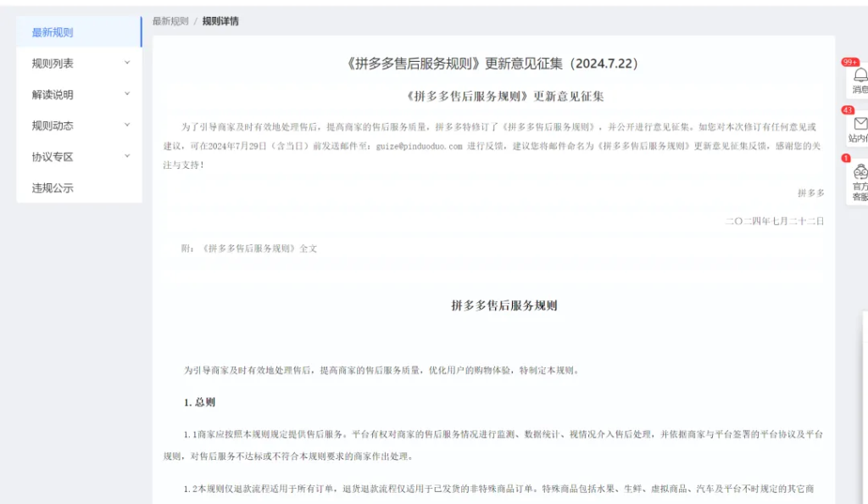The height and width of the screenshot is (504, 868).
Task: Click the 二〇二四年七月二十二日 date line
Action: point(775,221)
